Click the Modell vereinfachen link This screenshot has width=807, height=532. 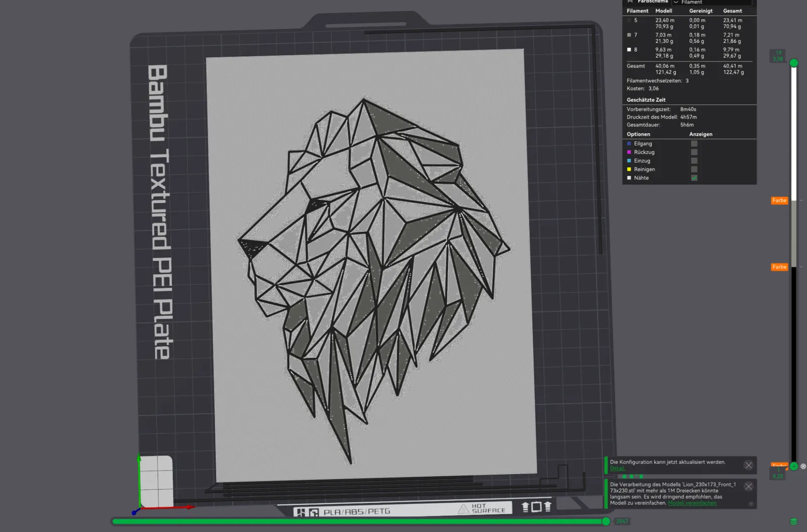(x=692, y=503)
